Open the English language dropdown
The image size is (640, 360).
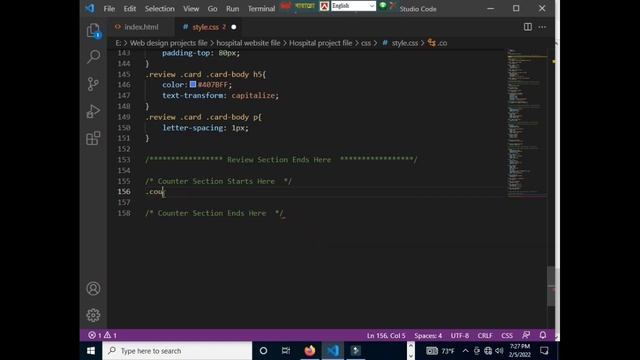pos(353,6)
